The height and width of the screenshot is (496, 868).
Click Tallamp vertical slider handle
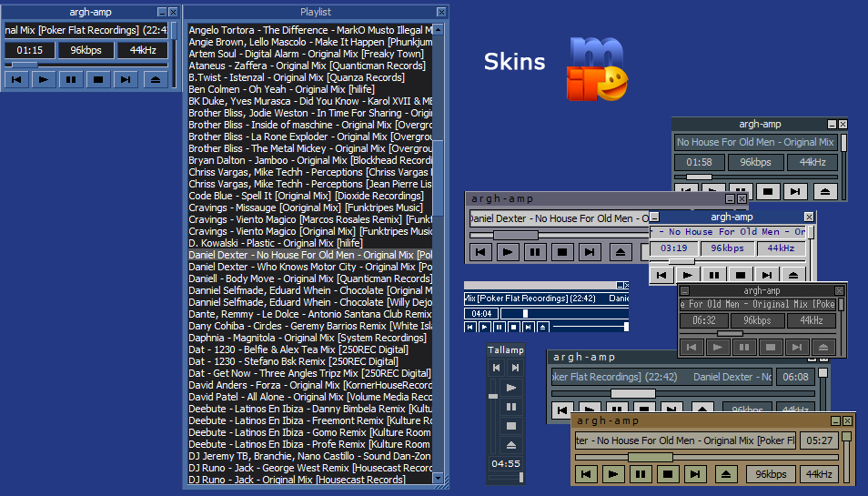(492, 397)
